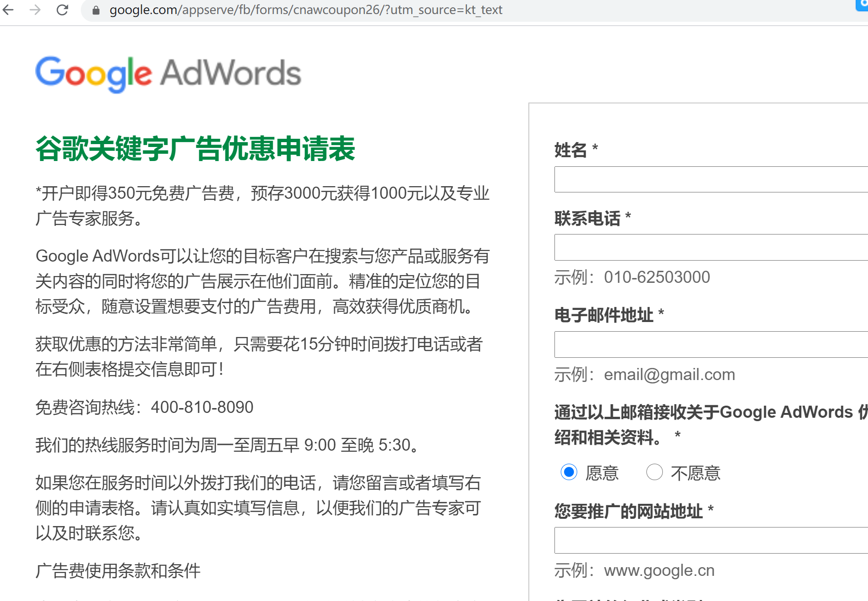This screenshot has height=601, width=868.
Task: Click the paragraph starting 我们的热线服务时间
Action: 227,445
